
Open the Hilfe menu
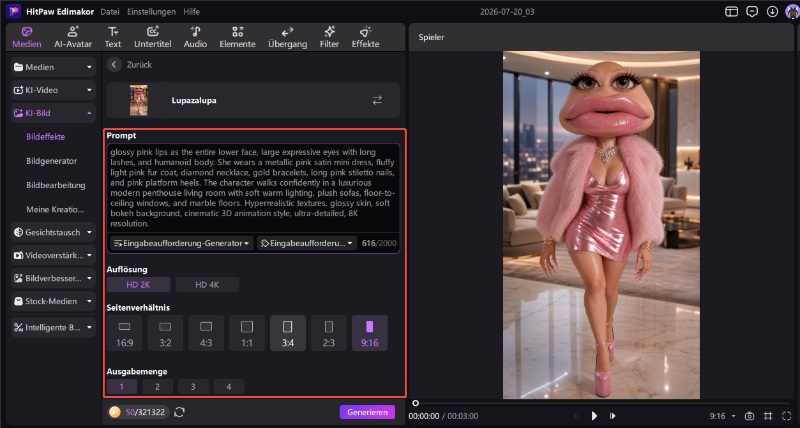coord(191,11)
